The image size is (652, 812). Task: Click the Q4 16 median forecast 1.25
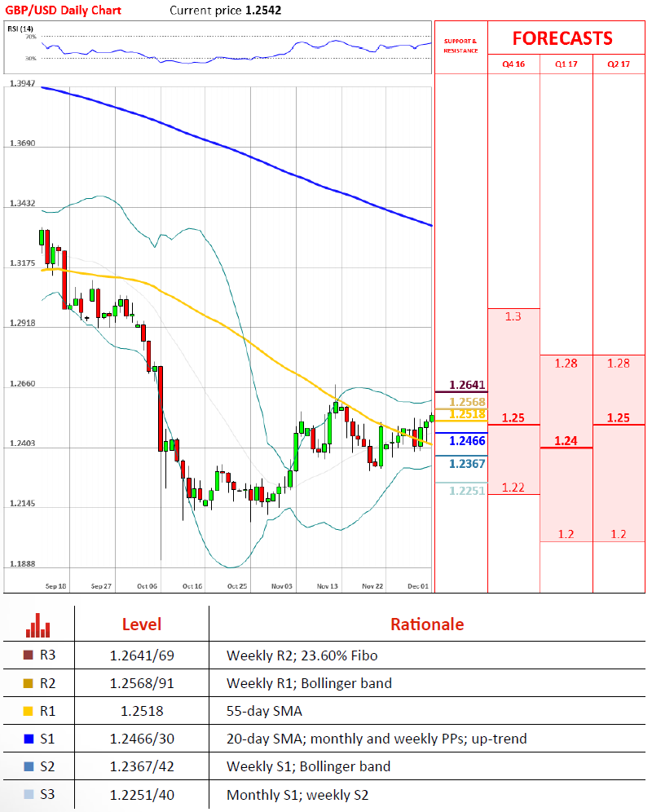[x=513, y=417]
